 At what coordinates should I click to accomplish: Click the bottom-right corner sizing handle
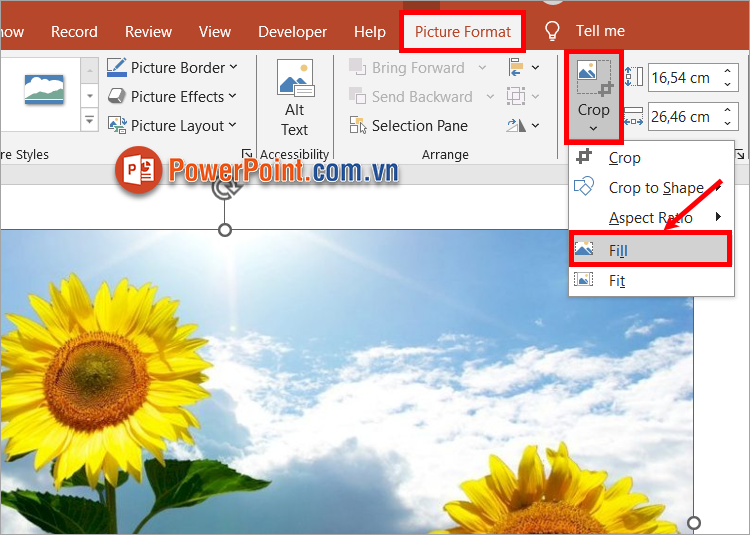[x=694, y=523]
